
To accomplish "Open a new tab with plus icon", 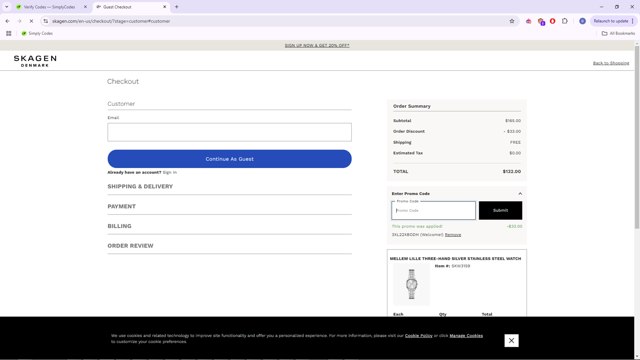I will click(176, 7).
